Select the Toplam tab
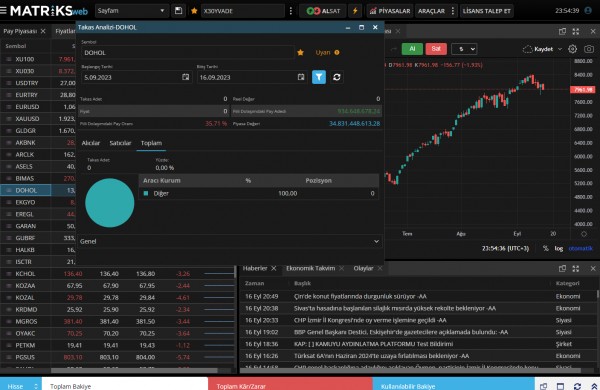600x390 pixels. point(151,143)
